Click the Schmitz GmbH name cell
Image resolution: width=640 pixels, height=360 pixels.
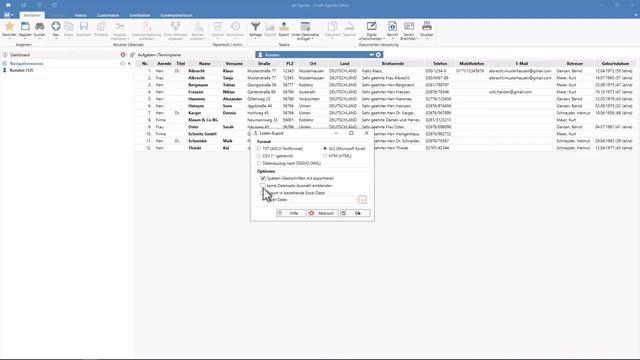click(202, 134)
